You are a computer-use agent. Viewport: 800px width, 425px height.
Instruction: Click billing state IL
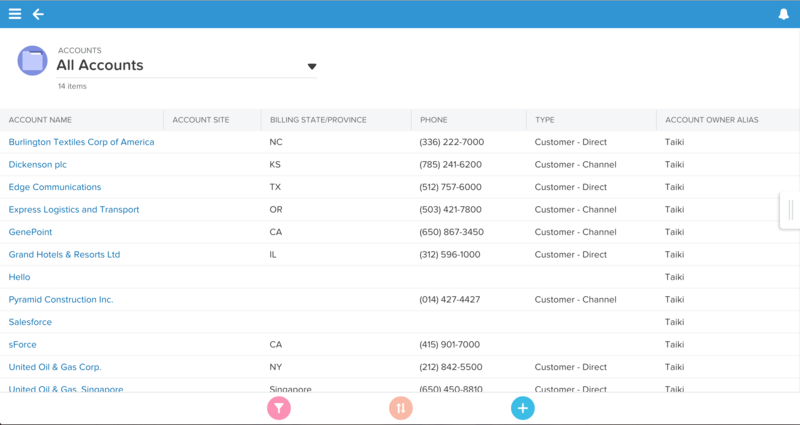click(273, 254)
